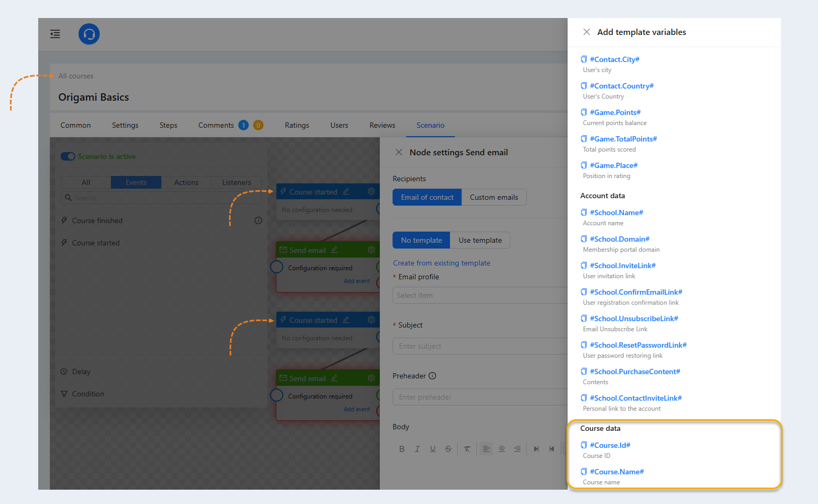The image size is (818, 504).
Task: Focus the node Search field
Action: pos(161,198)
